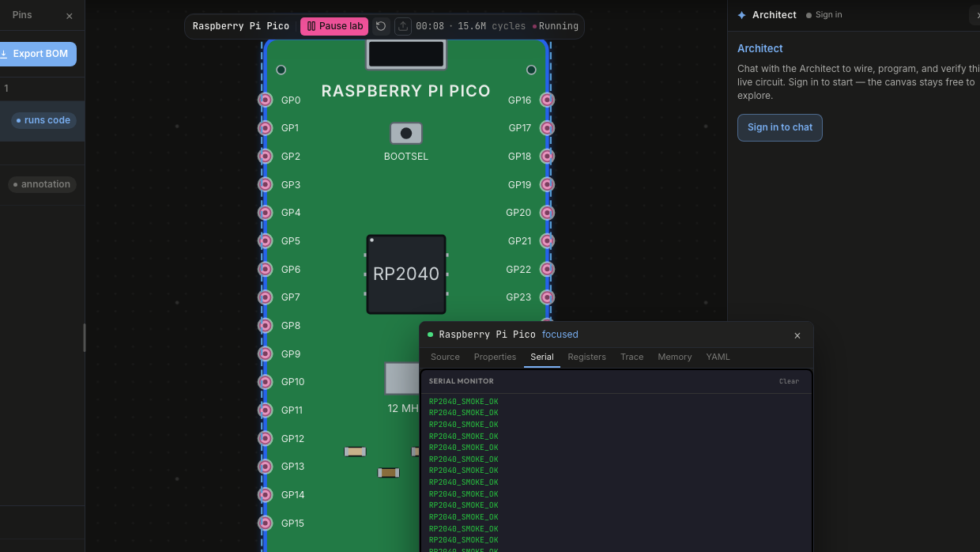
Task: Click the GP19 pin pad
Action: 547,184
